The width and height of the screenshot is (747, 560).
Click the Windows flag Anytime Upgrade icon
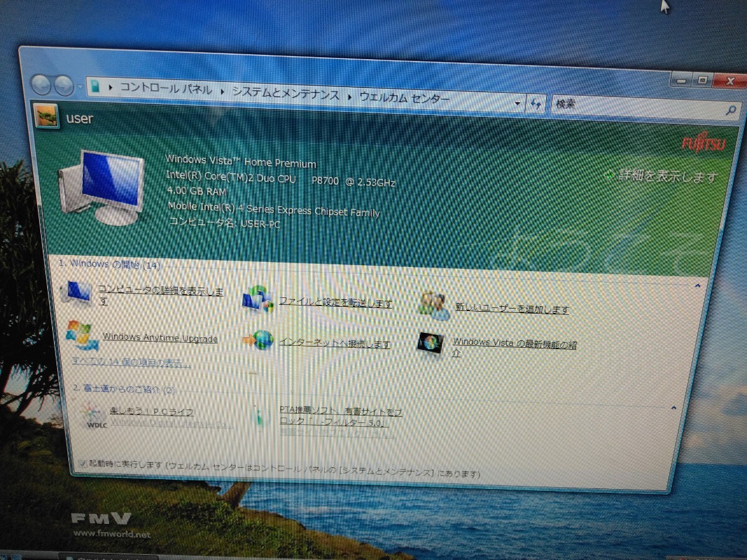[82, 335]
